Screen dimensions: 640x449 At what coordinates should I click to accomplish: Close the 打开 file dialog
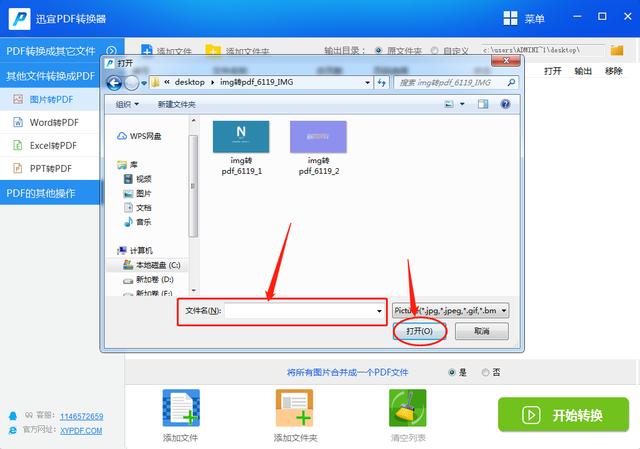click(x=506, y=60)
